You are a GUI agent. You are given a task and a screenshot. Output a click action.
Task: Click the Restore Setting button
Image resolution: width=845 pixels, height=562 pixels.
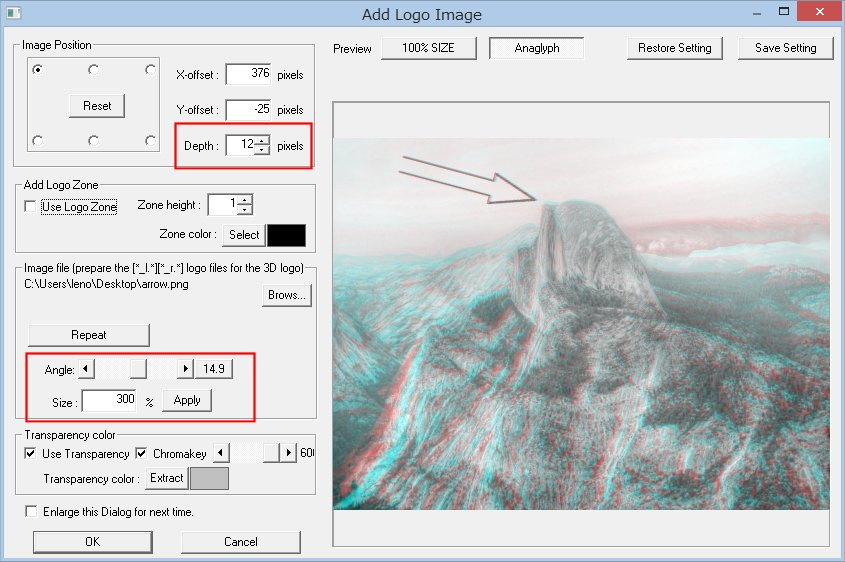point(675,48)
